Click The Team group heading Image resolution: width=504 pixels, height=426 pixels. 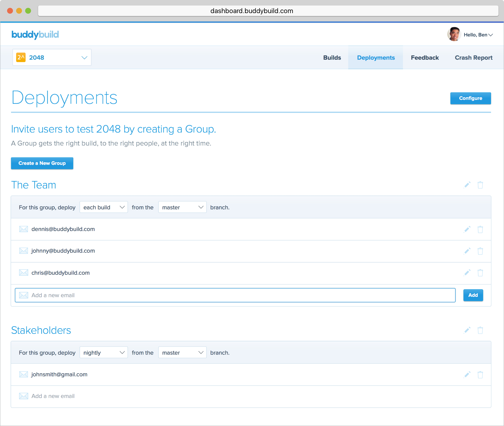click(x=34, y=185)
